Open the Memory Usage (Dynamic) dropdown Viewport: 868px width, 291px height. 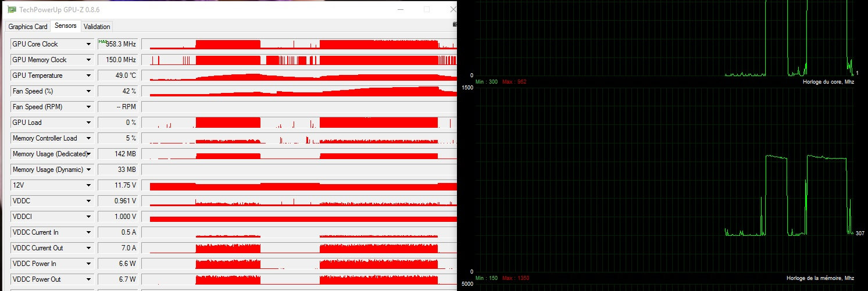click(89, 170)
